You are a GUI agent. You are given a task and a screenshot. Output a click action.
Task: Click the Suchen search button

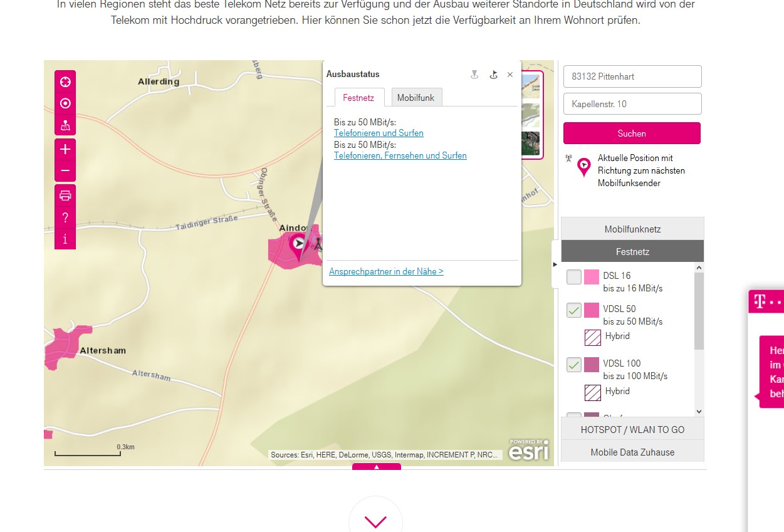click(x=632, y=133)
